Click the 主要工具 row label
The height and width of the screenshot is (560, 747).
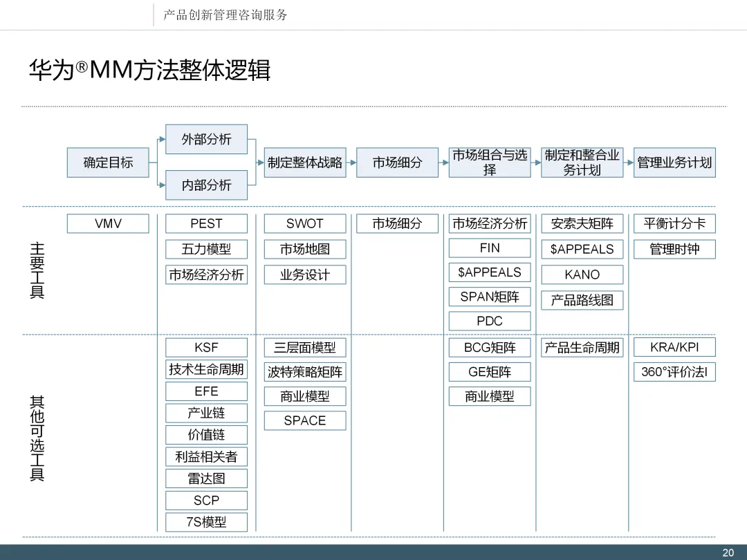coord(37,270)
